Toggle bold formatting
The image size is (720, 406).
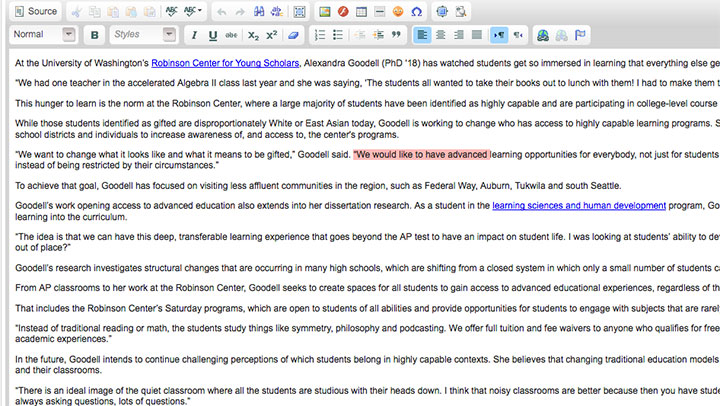[95, 35]
